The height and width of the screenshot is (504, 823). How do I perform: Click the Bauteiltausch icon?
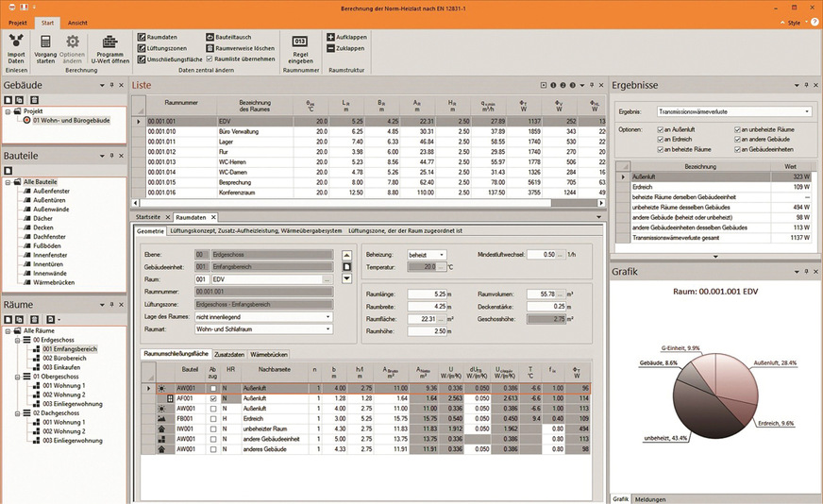point(210,36)
